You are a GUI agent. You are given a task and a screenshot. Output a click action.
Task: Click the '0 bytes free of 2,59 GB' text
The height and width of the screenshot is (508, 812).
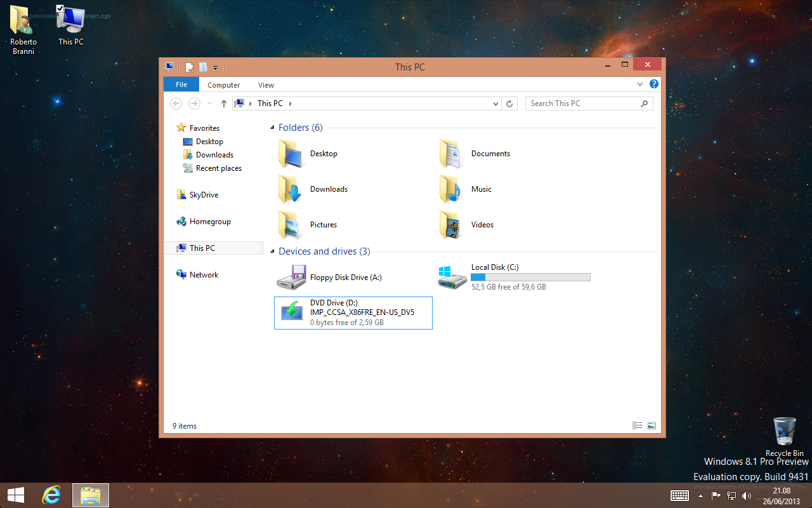(346, 323)
